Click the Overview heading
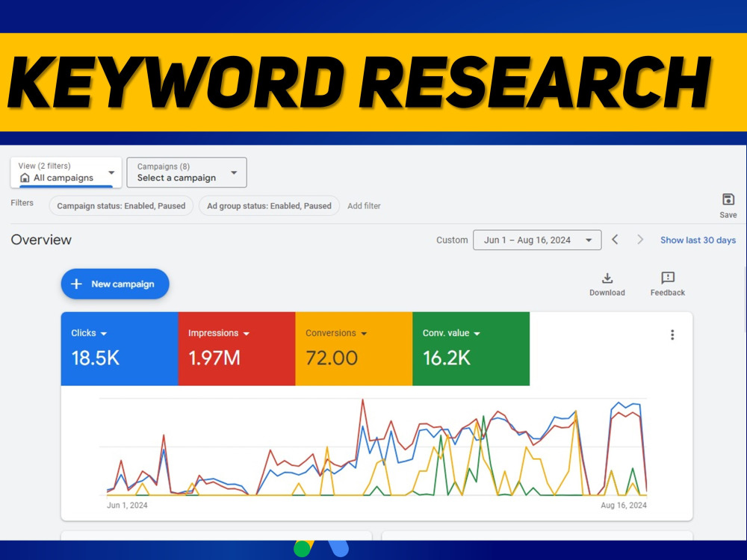This screenshot has height=560, width=747. pyautogui.click(x=41, y=240)
